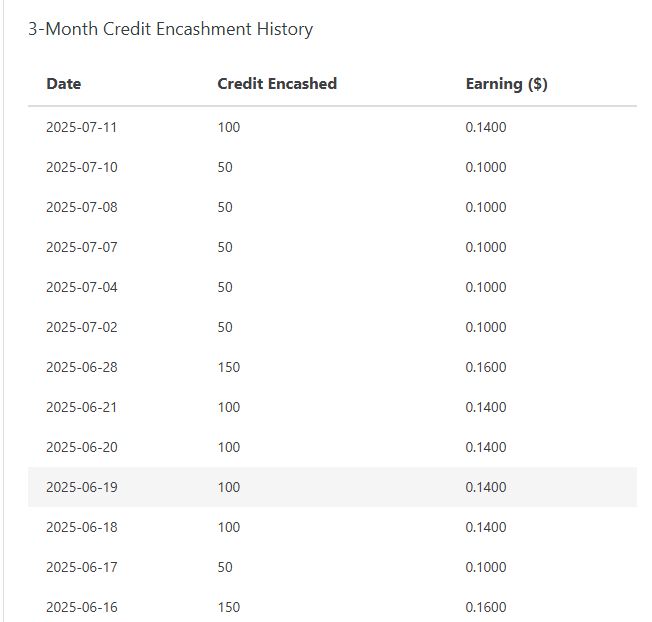The image size is (652, 622).
Task: Select the row dated 2025-07-10
Action: [81, 167]
